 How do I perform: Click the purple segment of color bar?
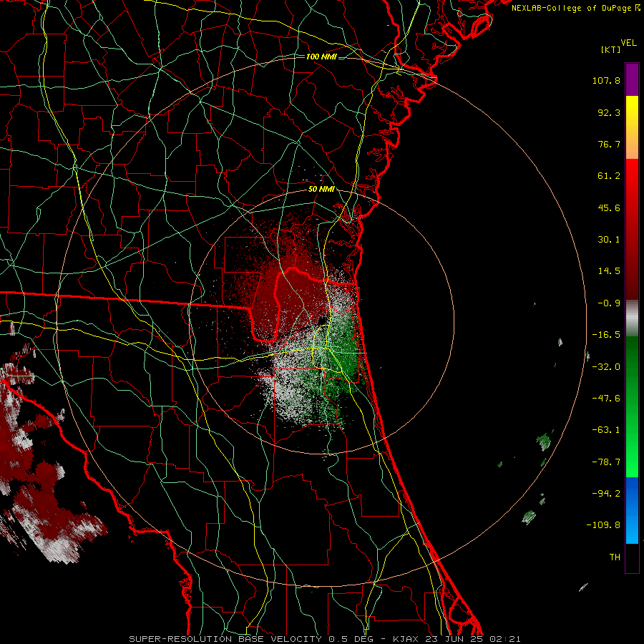tap(632, 80)
